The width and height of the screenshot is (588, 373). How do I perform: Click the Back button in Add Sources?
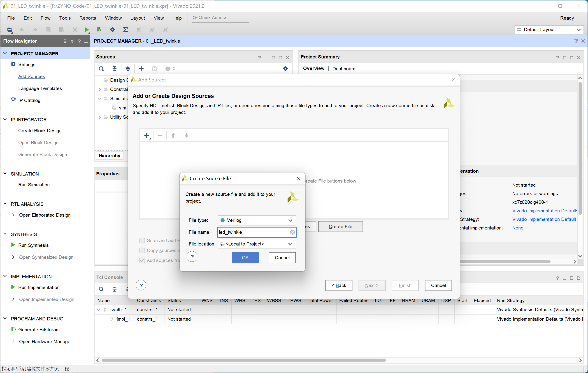pyautogui.click(x=339, y=285)
